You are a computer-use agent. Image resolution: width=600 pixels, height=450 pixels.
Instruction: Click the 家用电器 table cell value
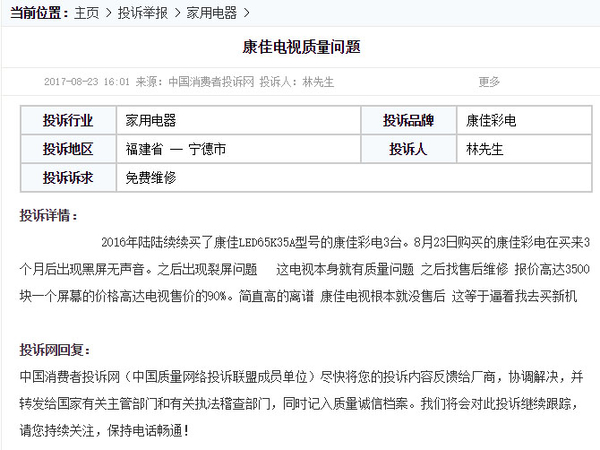click(238, 120)
